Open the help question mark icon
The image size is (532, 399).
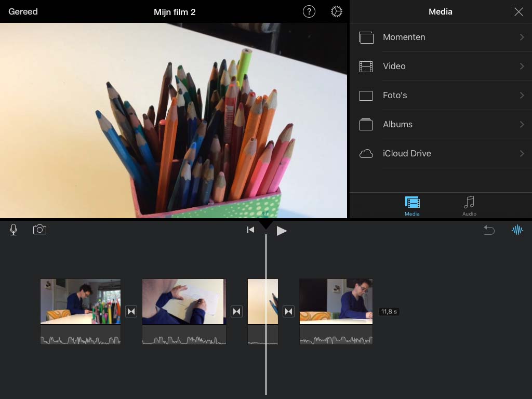309,11
